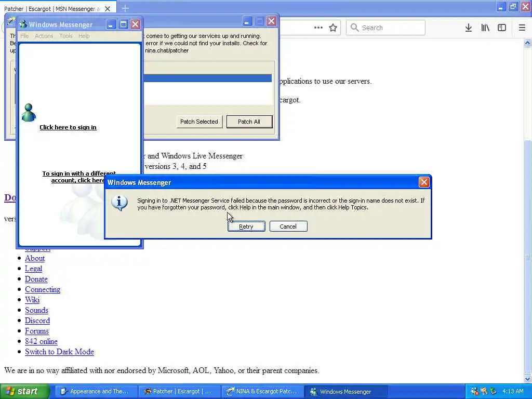Select the highlighted row in patcher list
Image resolution: width=532 pixels, height=399 pixels.
[208, 78]
